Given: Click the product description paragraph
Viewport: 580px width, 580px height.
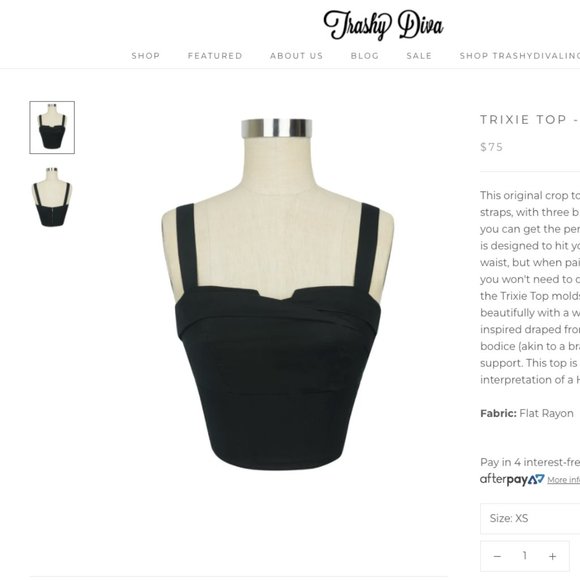Looking at the screenshot, I should [x=530, y=287].
